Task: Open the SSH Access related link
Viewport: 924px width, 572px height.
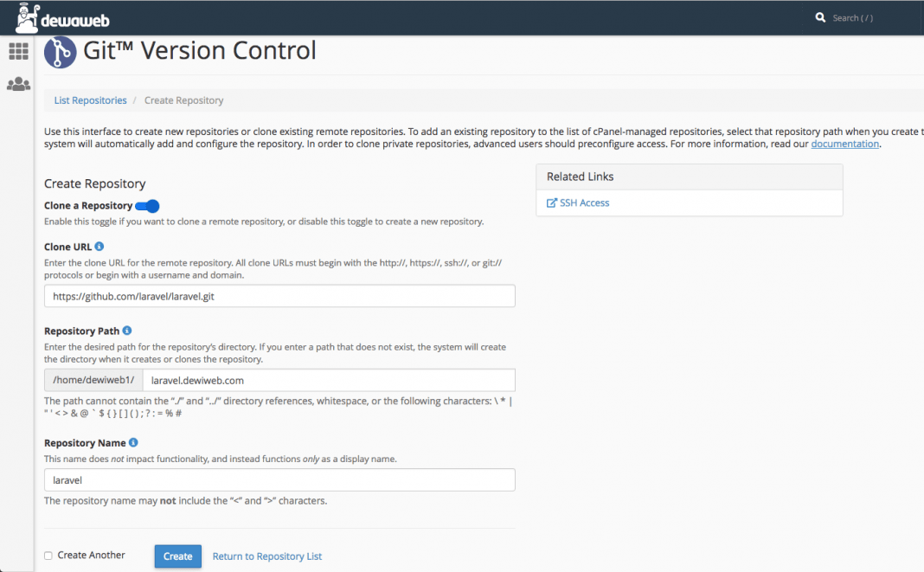Action: pos(584,202)
